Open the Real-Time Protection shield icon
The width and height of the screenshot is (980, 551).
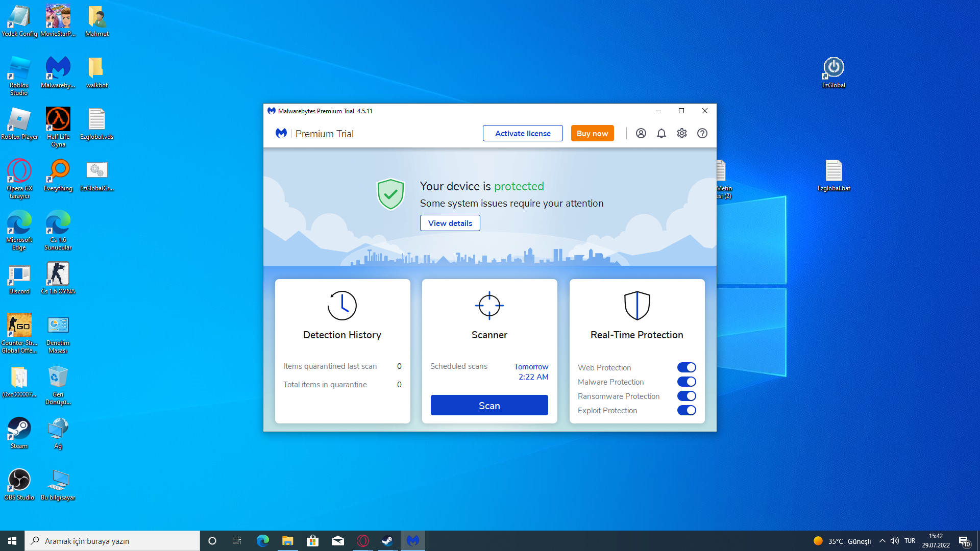(x=636, y=306)
